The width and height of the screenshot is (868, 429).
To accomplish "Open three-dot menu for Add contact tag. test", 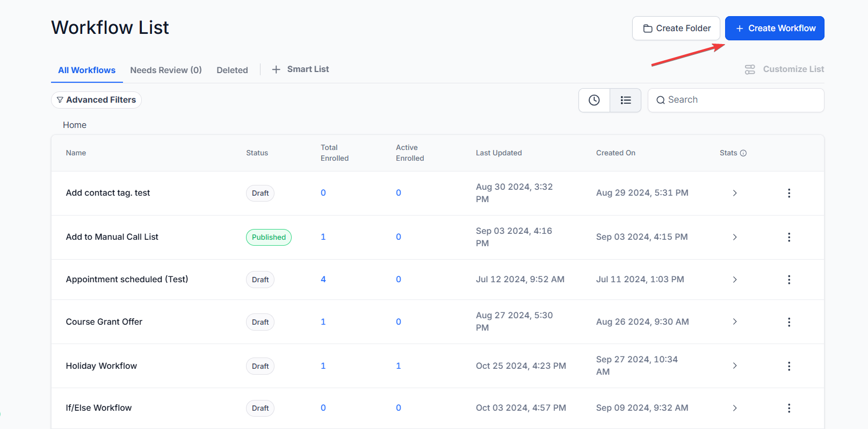I will pyautogui.click(x=789, y=193).
